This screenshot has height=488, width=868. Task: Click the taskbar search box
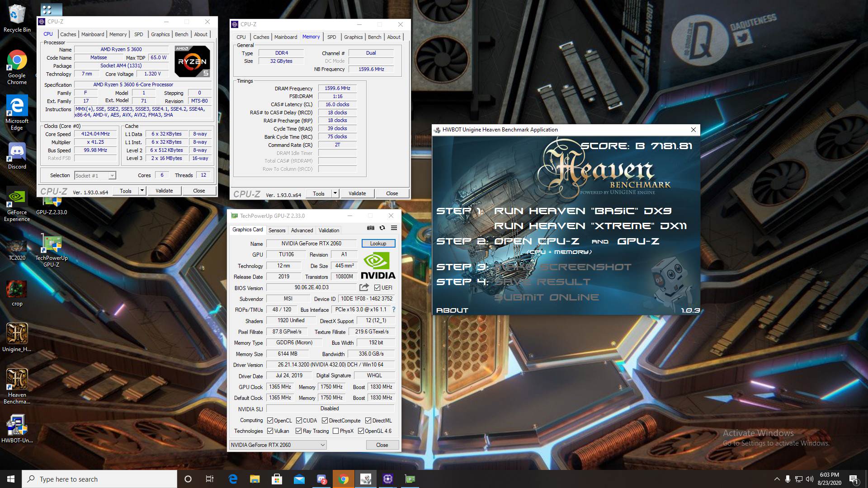(x=99, y=479)
